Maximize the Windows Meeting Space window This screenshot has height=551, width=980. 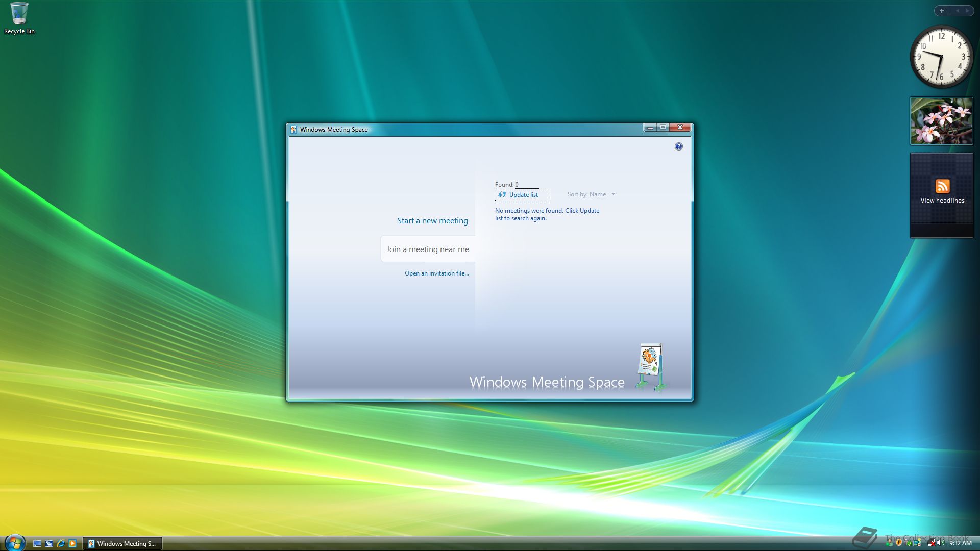(x=663, y=128)
